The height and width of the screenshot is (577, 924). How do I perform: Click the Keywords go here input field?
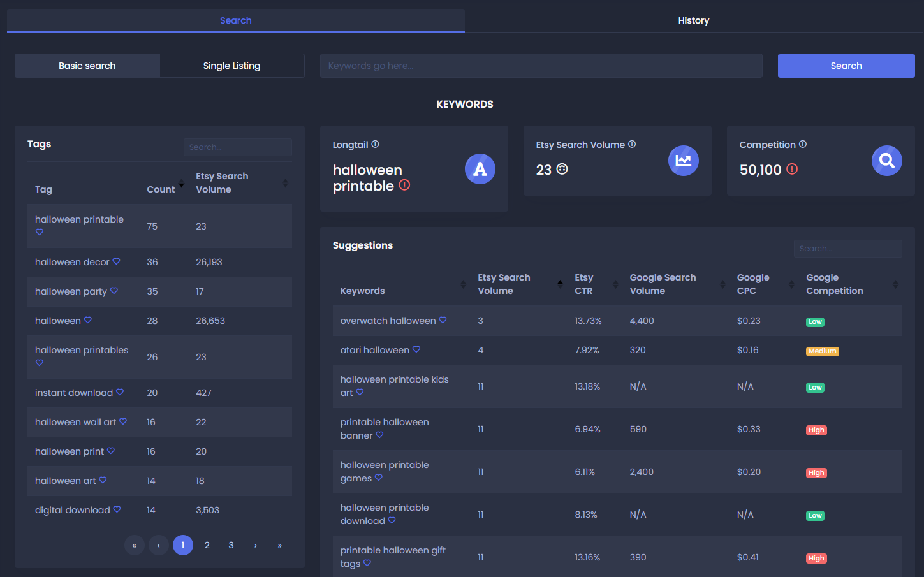pos(541,66)
